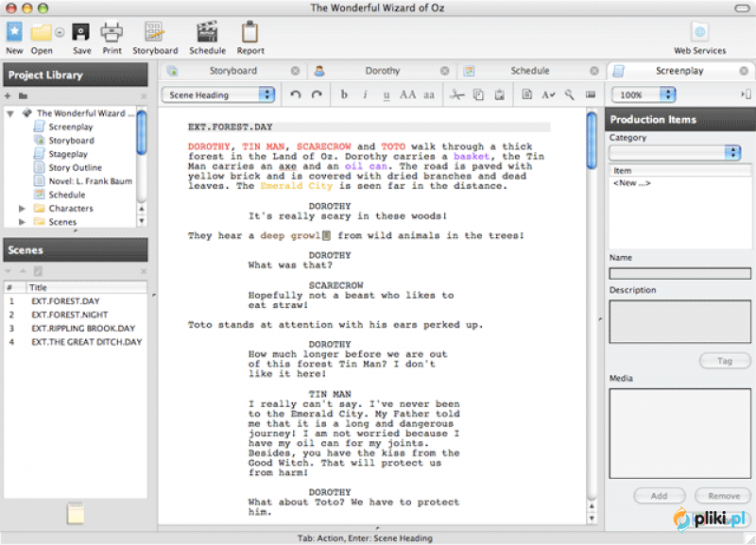This screenshot has width=756, height=545.
Task: Select the Screenplay tab
Action: click(x=679, y=71)
